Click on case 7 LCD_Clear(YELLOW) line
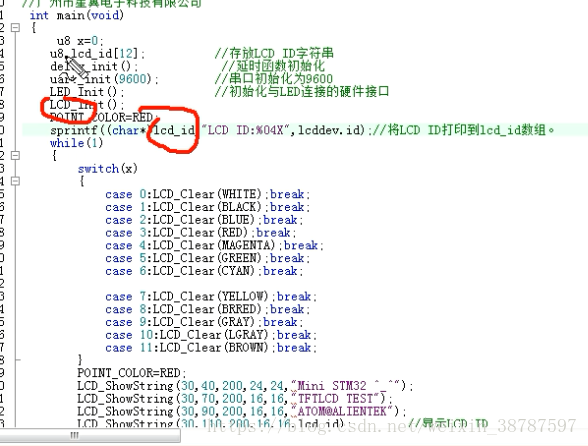The image size is (588, 446). pos(211,297)
